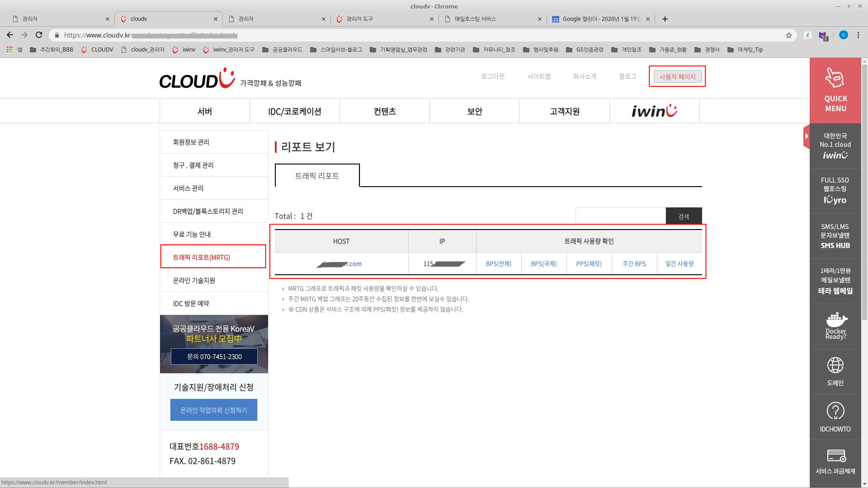The height and width of the screenshot is (488, 868).
Task: Open the 서버 navigation menu
Action: coord(205,111)
